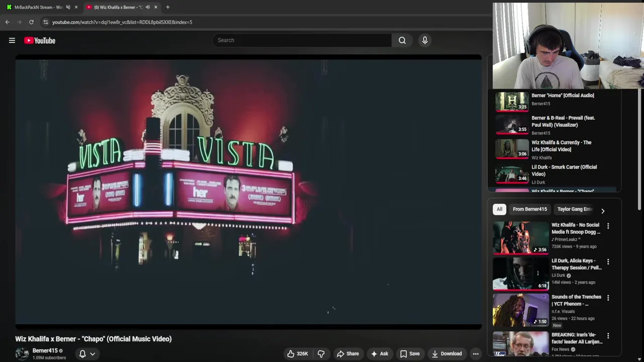Open Therapy Session thumbnail 6:18
The image size is (644, 362).
click(521, 274)
